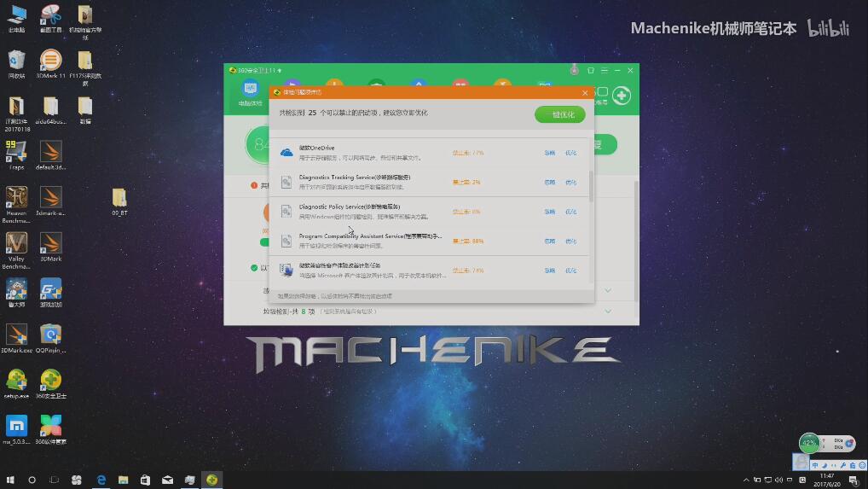Image resolution: width=868 pixels, height=489 pixels.
Task: Open the 360 Security Guard desktop shortcut
Action: 50,384
